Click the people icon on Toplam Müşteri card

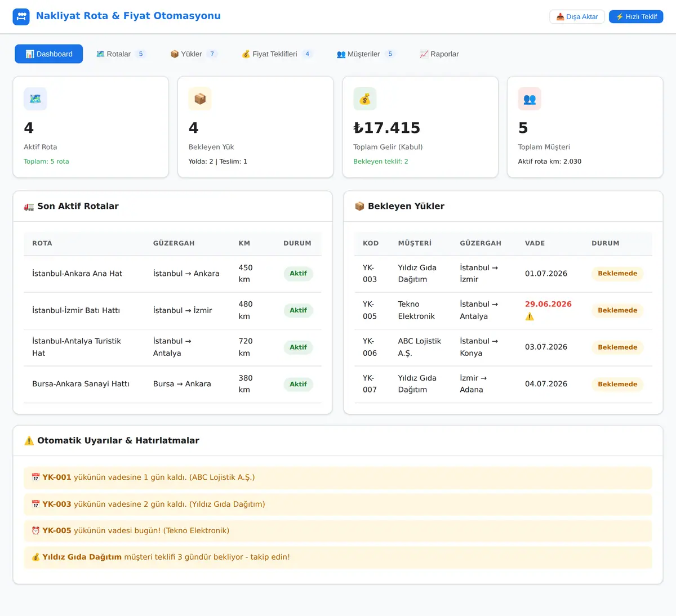tap(530, 99)
